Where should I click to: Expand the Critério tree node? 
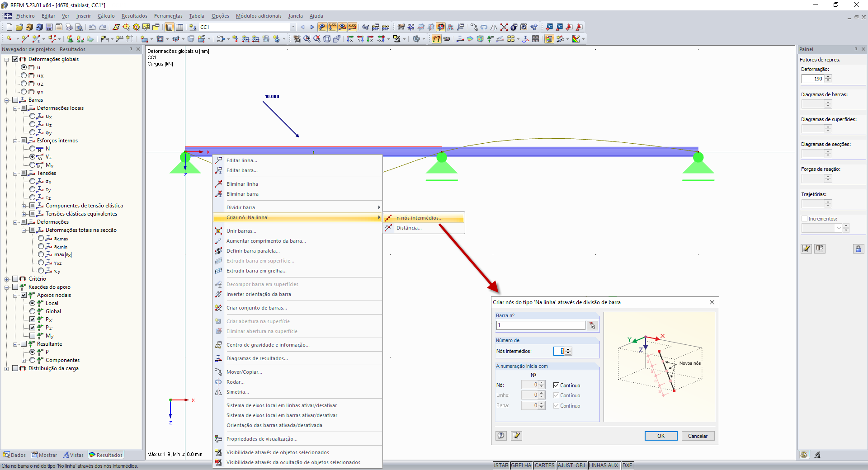point(7,279)
